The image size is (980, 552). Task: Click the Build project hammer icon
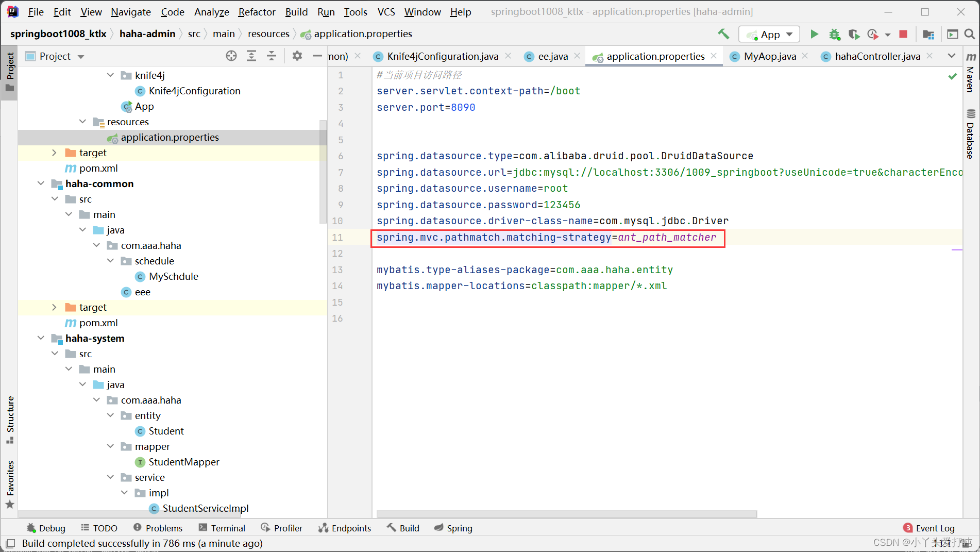[x=723, y=34]
